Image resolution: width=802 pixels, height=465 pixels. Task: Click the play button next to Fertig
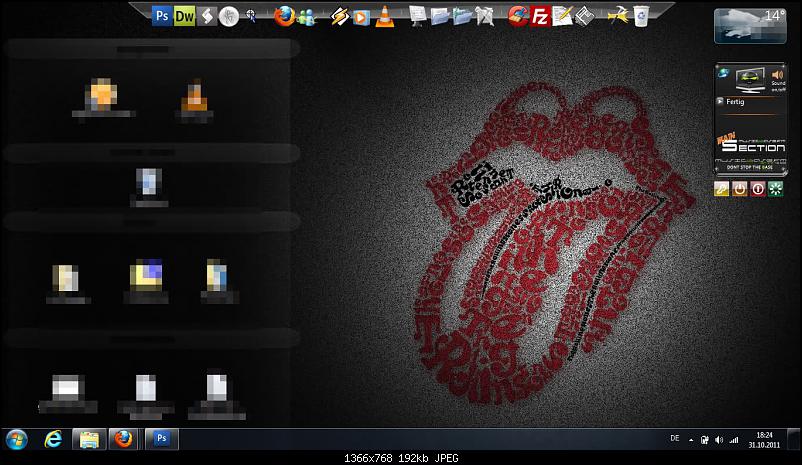point(720,101)
